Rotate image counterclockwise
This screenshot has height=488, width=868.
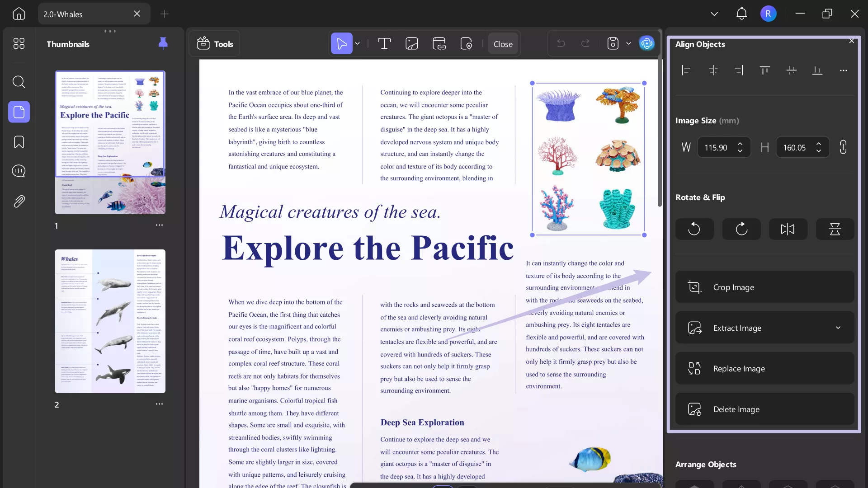694,229
